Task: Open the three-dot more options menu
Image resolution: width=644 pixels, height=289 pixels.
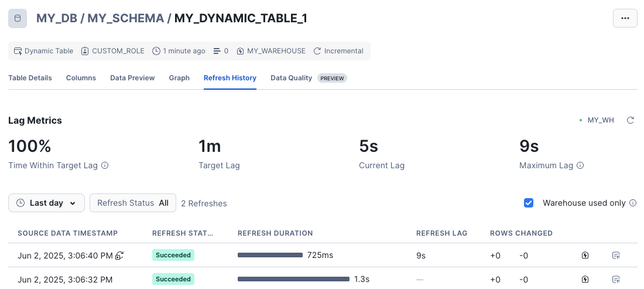Action: [x=625, y=18]
